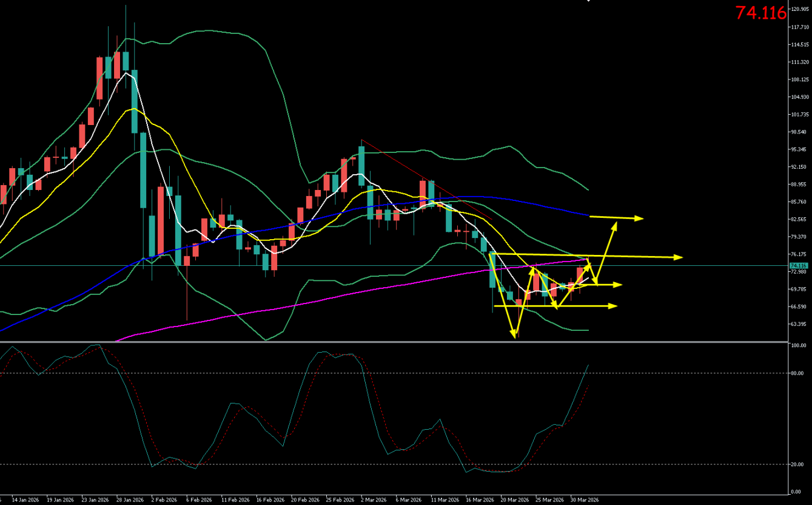Image resolution: width=812 pixels, height=505 pixels.
Task: Click the yellow down arrow tip at the chart low
Action: point(516,335)
